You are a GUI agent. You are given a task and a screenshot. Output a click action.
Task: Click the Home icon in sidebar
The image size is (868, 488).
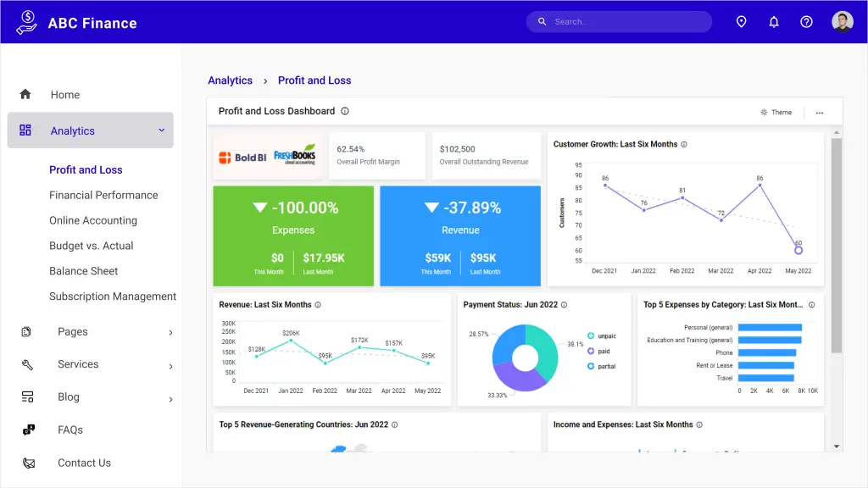pos(25,95)
